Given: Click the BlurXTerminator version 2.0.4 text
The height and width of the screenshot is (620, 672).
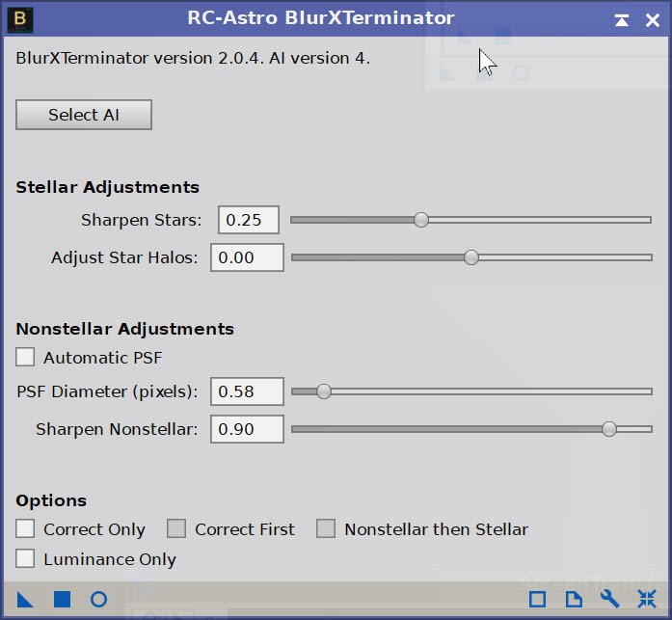Looking at the screenshot, I should tap(193, 58).
